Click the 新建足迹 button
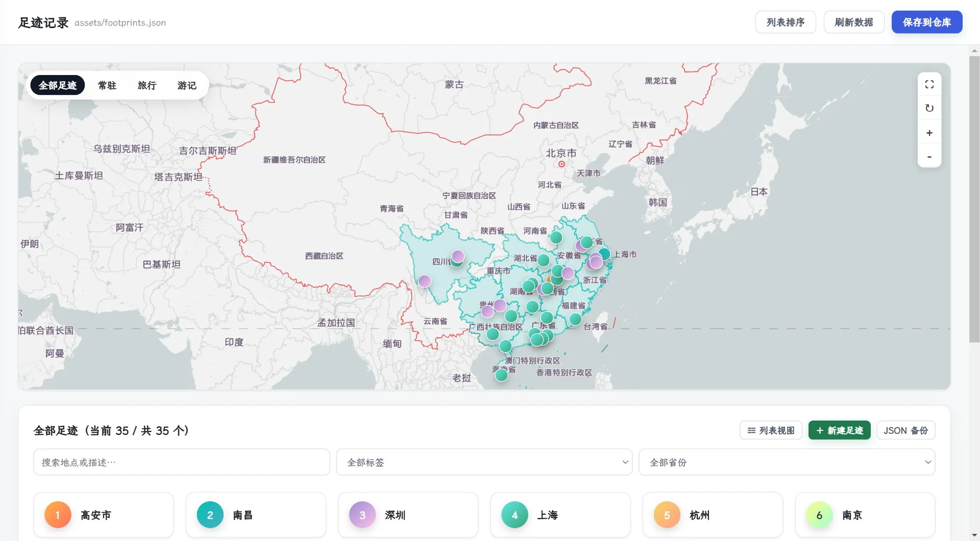 (x=840, y=430)
